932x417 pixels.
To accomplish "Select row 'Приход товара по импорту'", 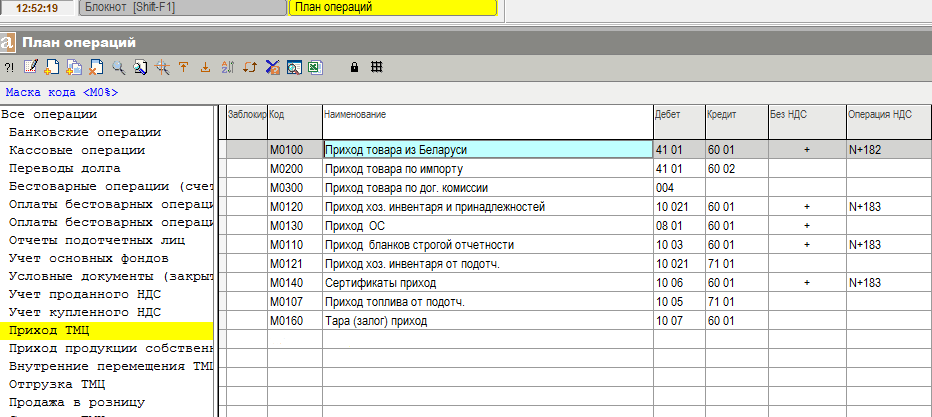I will pos(575,169).
